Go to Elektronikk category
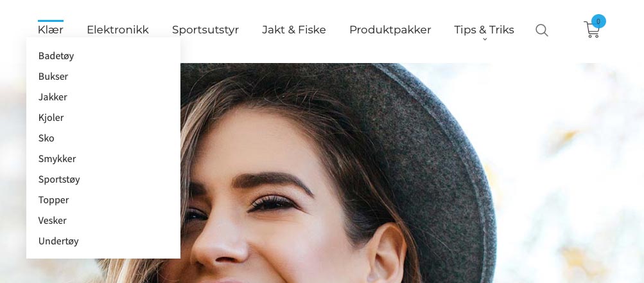Image resolution: width=644 pixels, height=283 pixels. (x=118, y=30)
